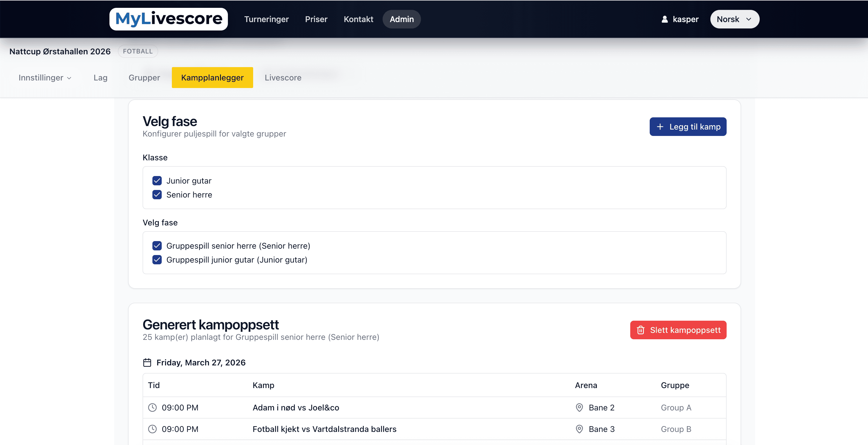Click the location pin next to Bane 3

(579, 429)
